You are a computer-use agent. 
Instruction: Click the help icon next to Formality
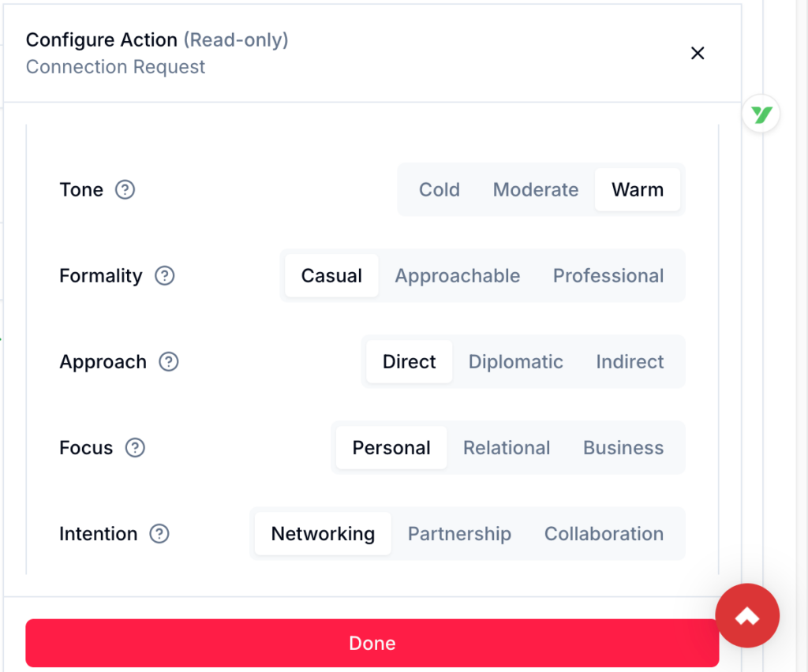point(164,276)
